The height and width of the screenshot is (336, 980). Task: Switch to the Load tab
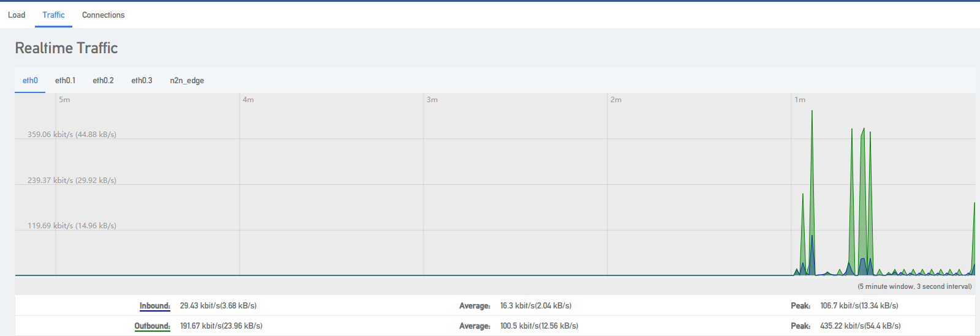click(x=17, y=15)
